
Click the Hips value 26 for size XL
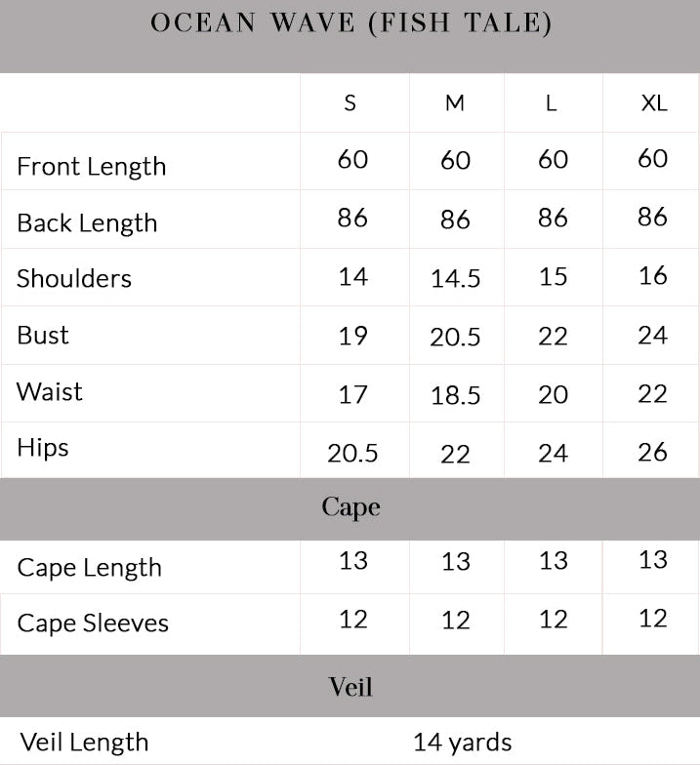(x=652, y=451)
